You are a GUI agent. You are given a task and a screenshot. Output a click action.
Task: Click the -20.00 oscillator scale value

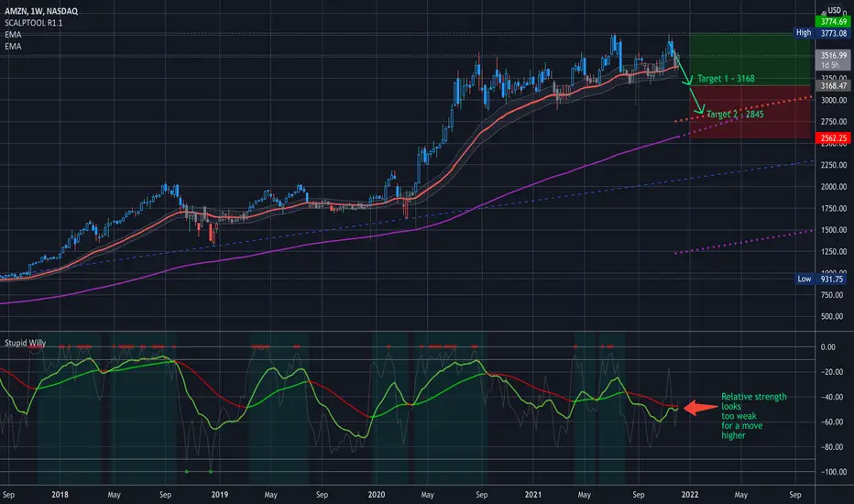pos(832,372)
